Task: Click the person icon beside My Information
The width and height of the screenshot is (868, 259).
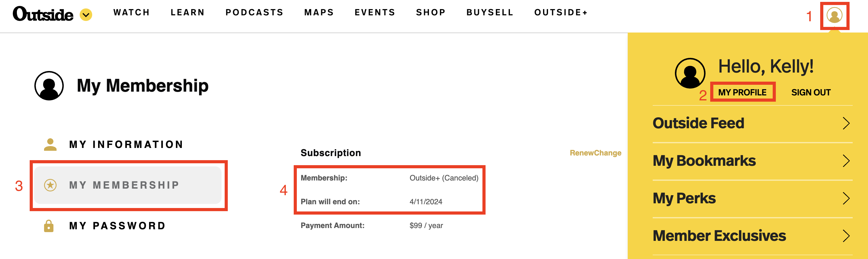Action: (x=50, y=144)
